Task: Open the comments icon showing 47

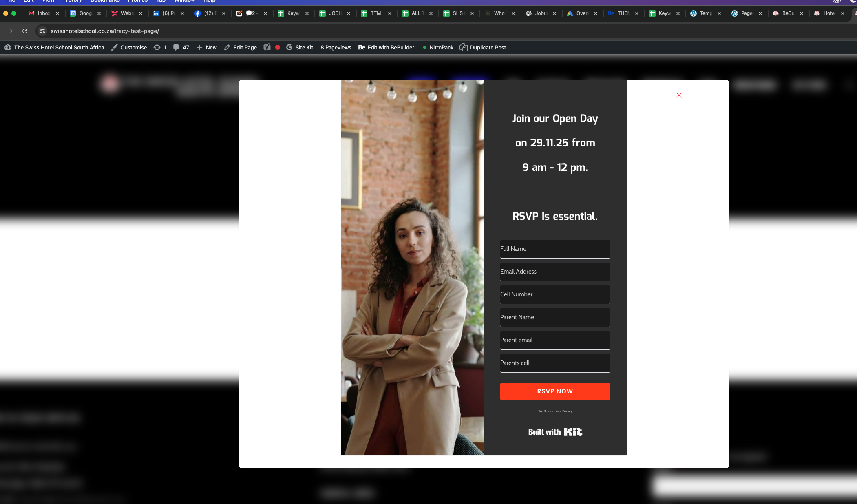Action: click(x=181, y=47)
